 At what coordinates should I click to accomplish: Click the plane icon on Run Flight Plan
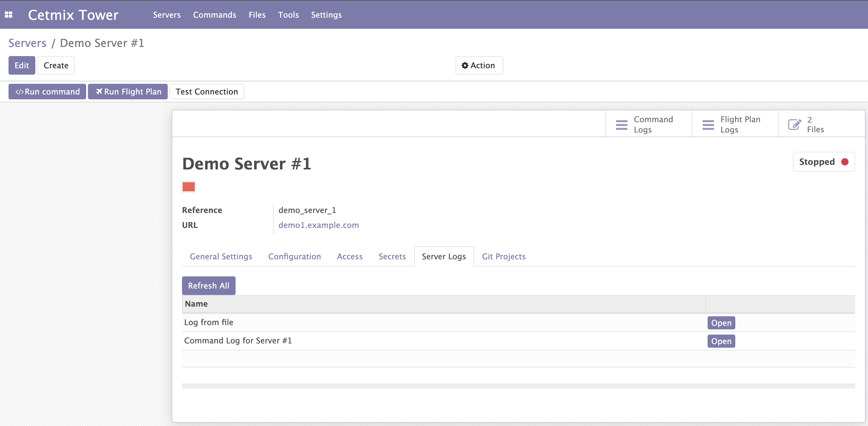pyautogui.click(x=99, y=91)
